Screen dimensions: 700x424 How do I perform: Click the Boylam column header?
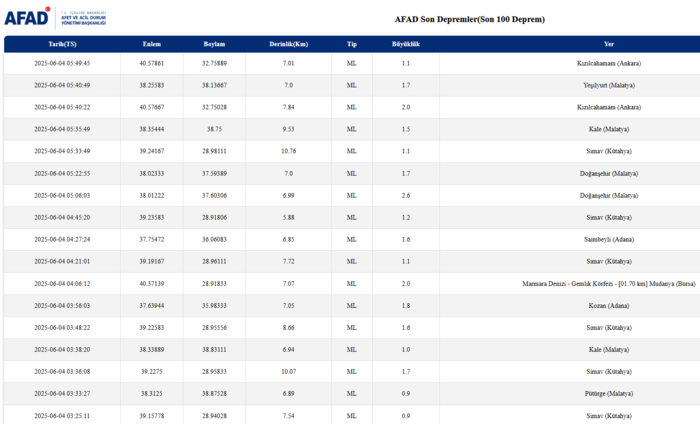click(214, 44)
